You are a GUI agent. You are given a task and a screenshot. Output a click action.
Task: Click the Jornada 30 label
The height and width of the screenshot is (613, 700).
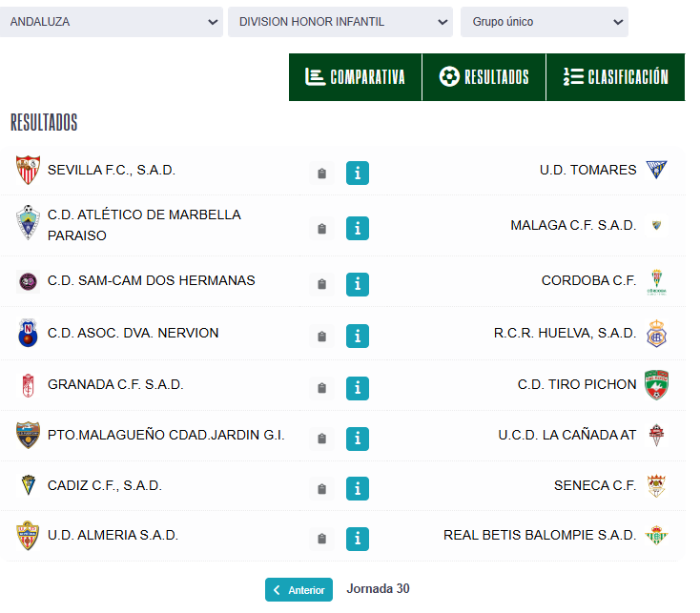pyautogui.click(x=378, y=589)
